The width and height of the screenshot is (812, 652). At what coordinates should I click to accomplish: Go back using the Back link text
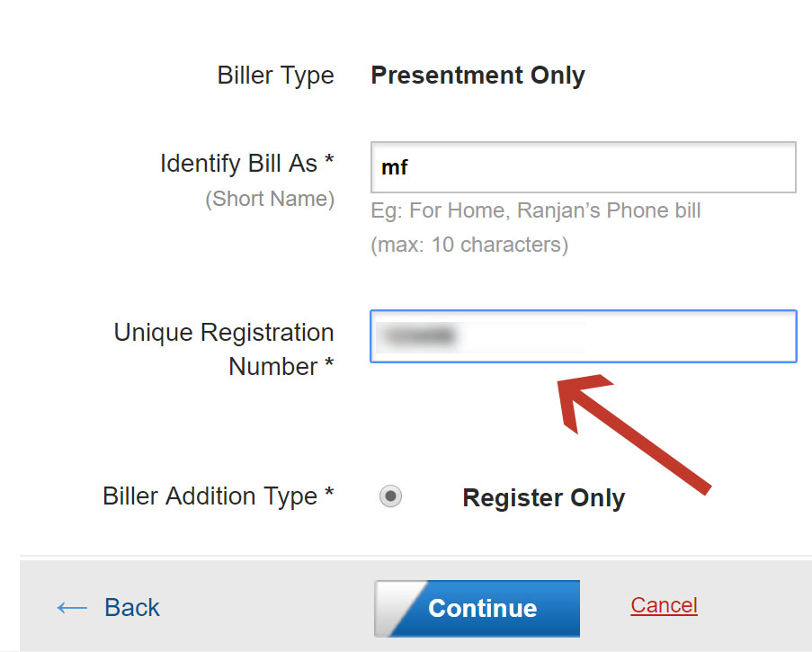[x=132, y=608]
